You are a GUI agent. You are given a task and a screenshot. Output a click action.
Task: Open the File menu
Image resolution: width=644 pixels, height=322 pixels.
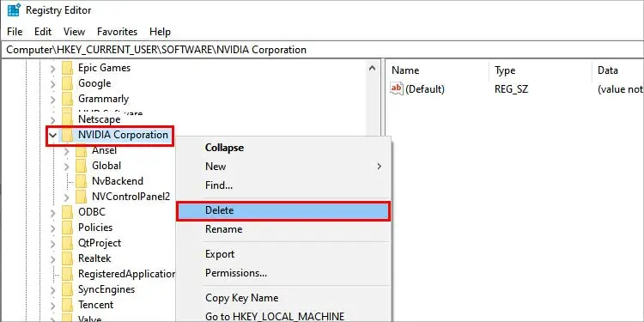(x=15, y=32)
